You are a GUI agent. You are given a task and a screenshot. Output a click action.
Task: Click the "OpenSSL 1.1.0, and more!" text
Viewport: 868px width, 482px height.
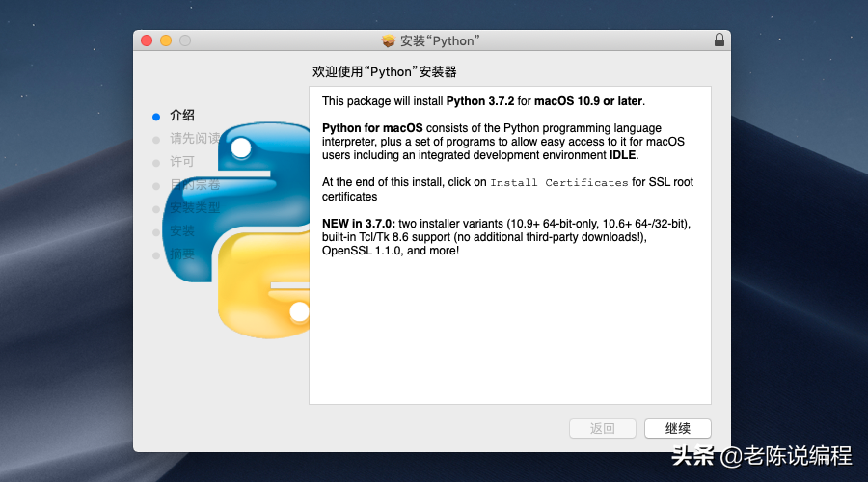[x=391, y=251]
